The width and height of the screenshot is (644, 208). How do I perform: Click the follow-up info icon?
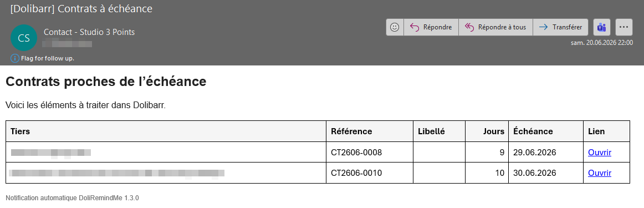[15, 58]
